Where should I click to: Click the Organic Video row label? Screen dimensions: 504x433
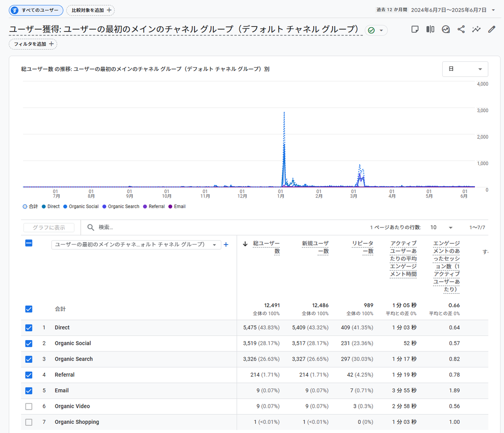coord(72,407)
